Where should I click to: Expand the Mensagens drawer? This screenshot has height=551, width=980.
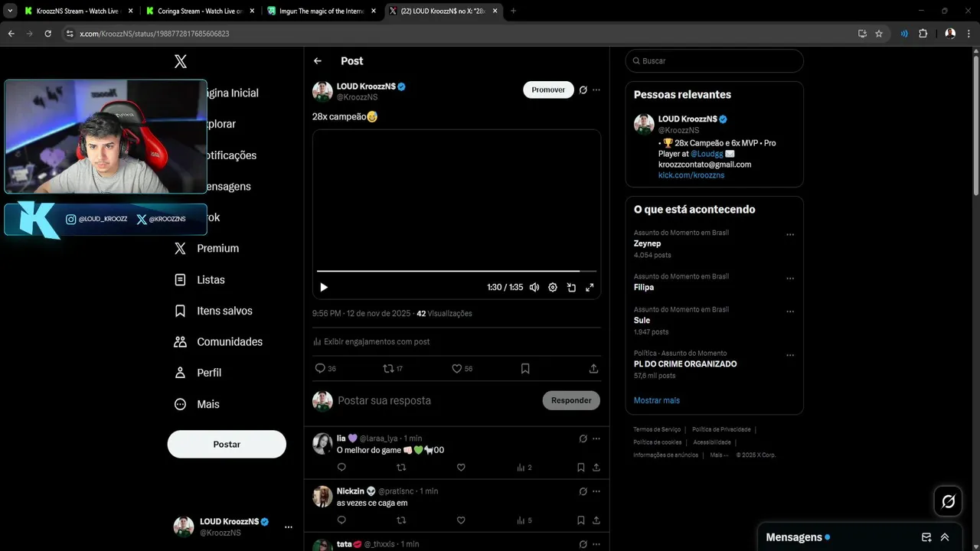click(x=945, y=537)
